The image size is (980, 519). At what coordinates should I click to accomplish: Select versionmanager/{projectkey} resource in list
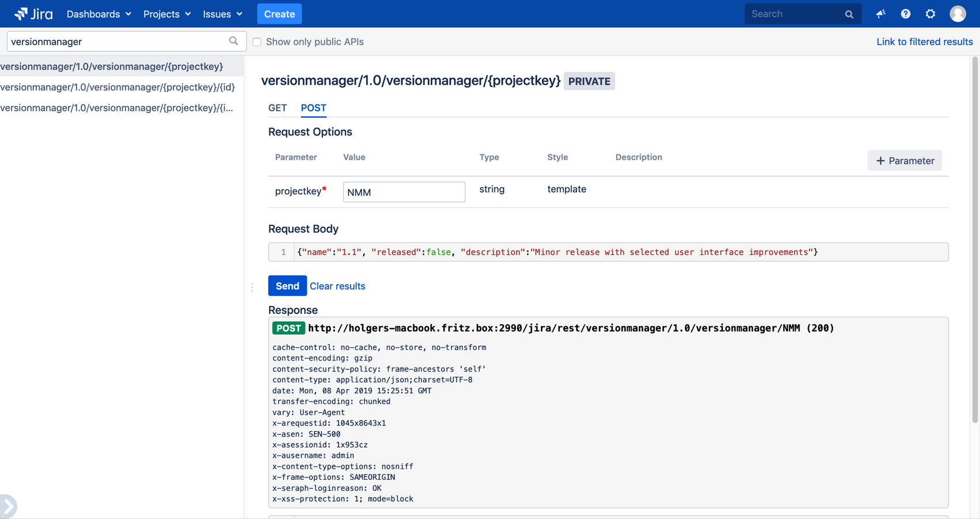(122, 66)
